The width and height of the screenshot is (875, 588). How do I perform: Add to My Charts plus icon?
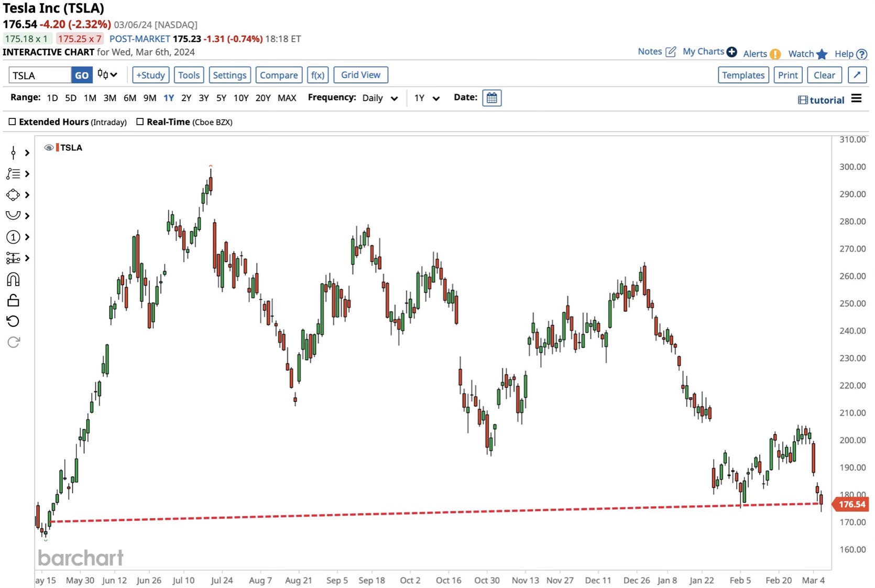point(732,52)
